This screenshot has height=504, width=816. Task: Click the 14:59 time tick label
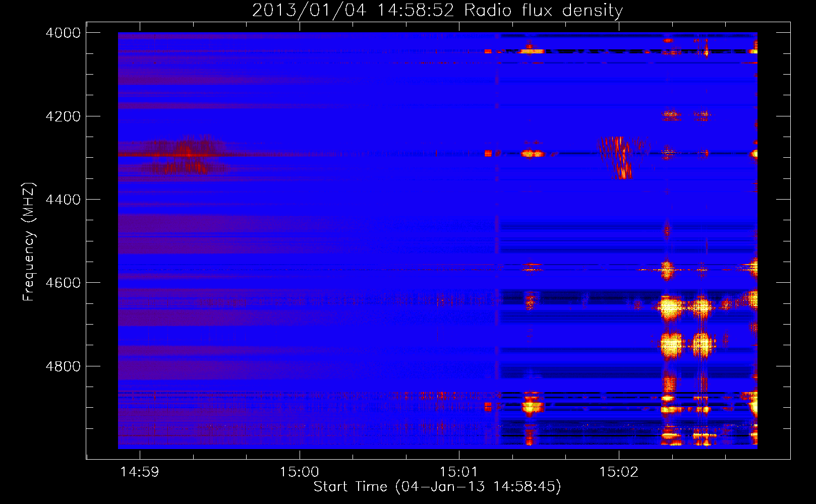pyautogui.click(x=140, y=472)
